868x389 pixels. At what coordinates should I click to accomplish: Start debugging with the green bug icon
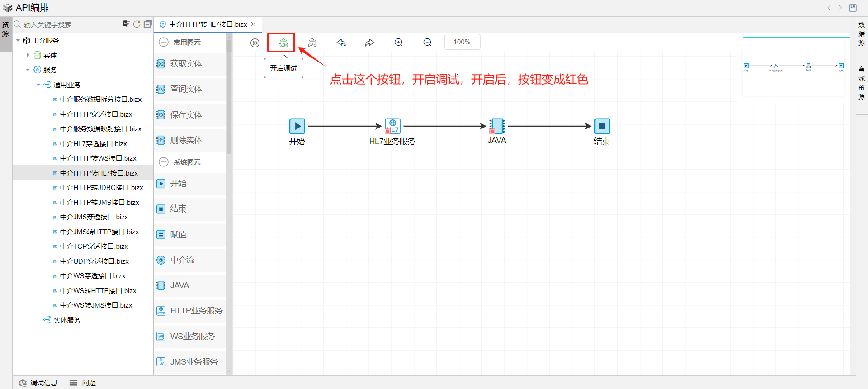pyautogui.click(x=283, y=43)
